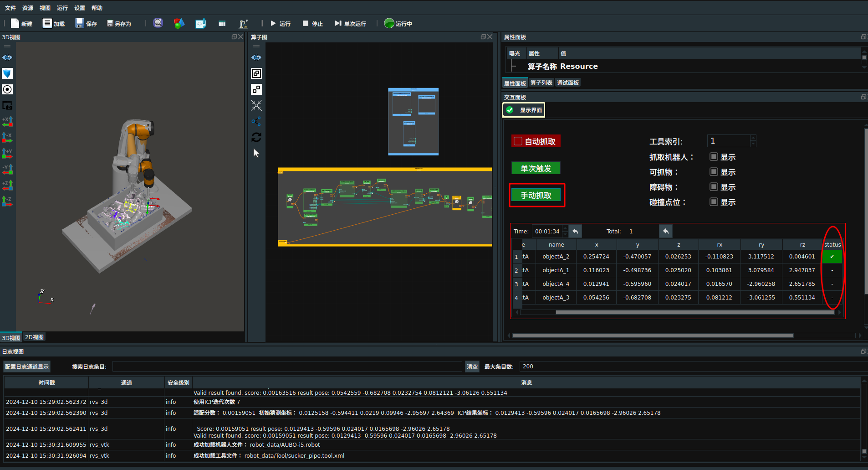Open the 运行 menu in the menu bar
The image size is (868, 470).
(62, 8)
